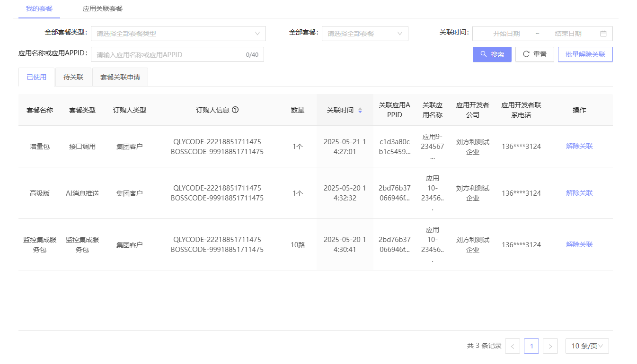Viewport: 637px width, 364px height.
Task: Open the 全部套餐类型 dropdown
Action: 178,34
